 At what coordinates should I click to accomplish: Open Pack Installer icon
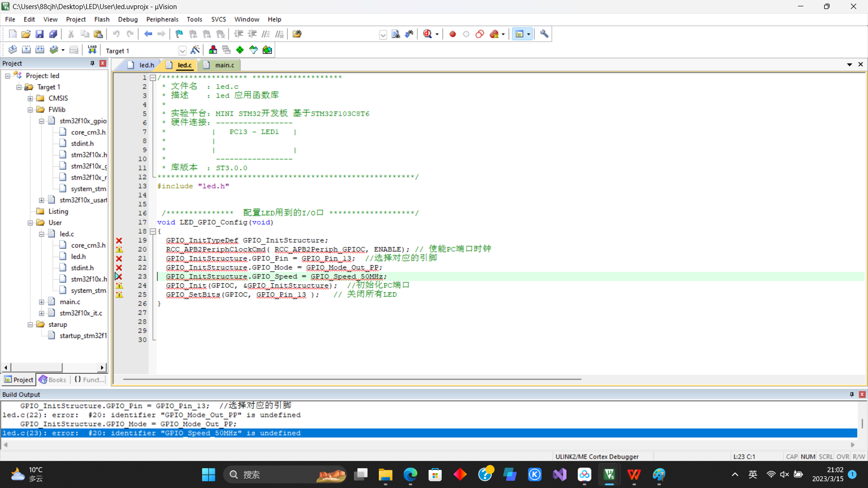coord(267,50)
